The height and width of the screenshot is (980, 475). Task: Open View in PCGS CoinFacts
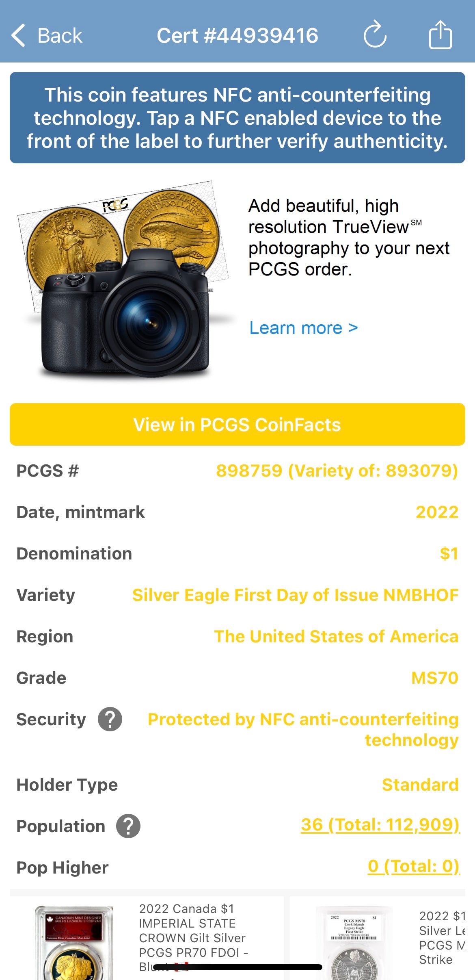point(237,425)
